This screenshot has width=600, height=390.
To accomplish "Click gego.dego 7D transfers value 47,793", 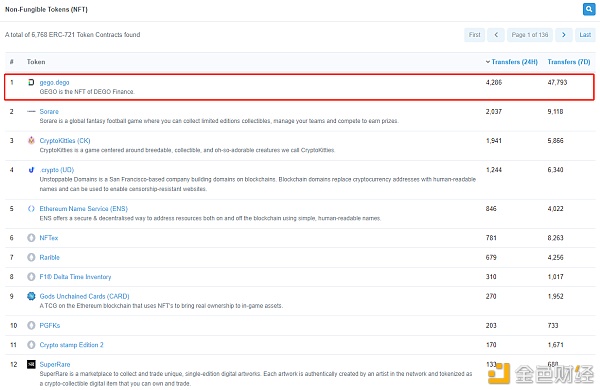I will coord(557,82).
